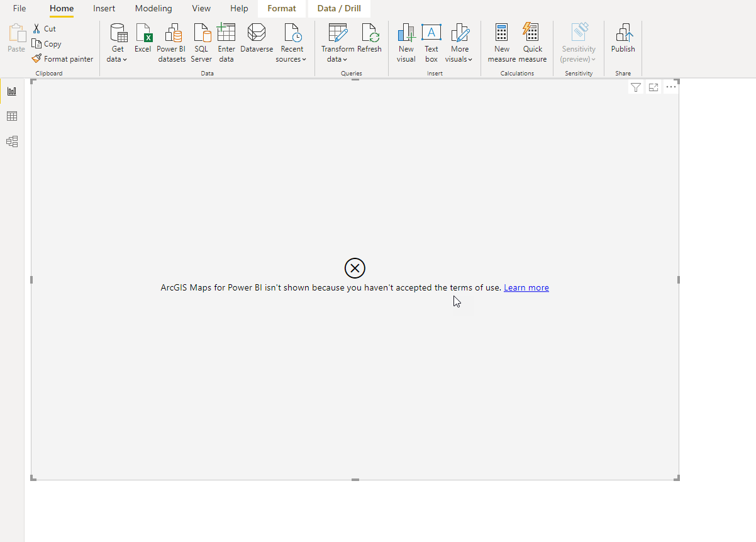
Task: Connect to Dataverse
Action: tap(257, 38)
